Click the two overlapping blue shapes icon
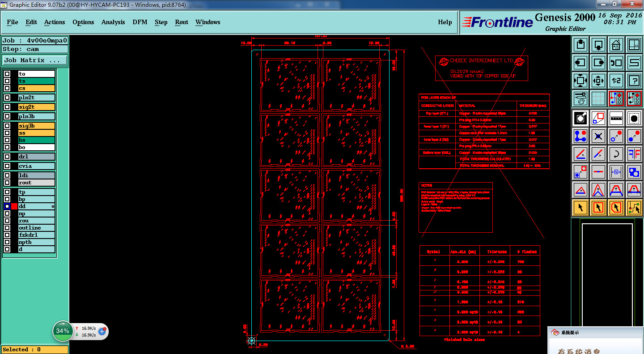644x354 pixels. coord(634,172)
